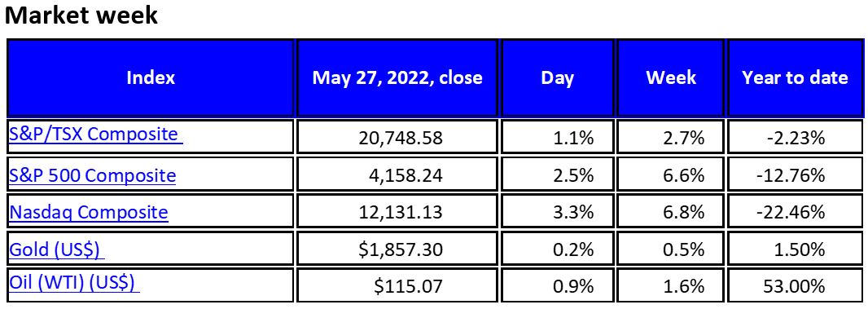Click the -22.46% year to date cell
Viewport: 868px width, 309px height.
click(795, 212)
